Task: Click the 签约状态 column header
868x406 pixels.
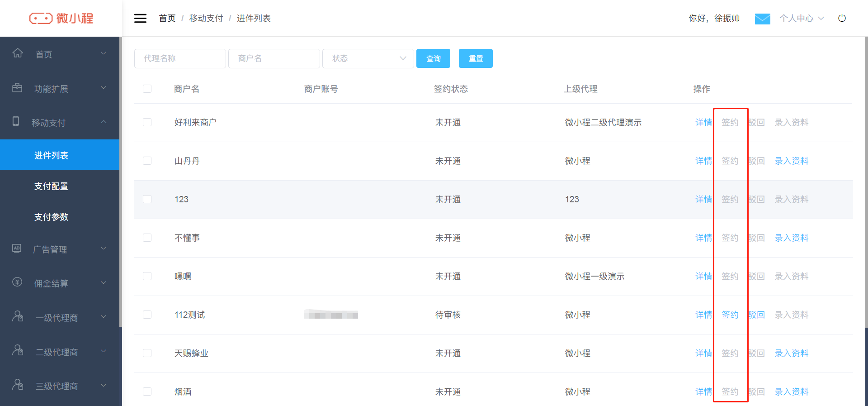Action: click(x=451, y=89)
